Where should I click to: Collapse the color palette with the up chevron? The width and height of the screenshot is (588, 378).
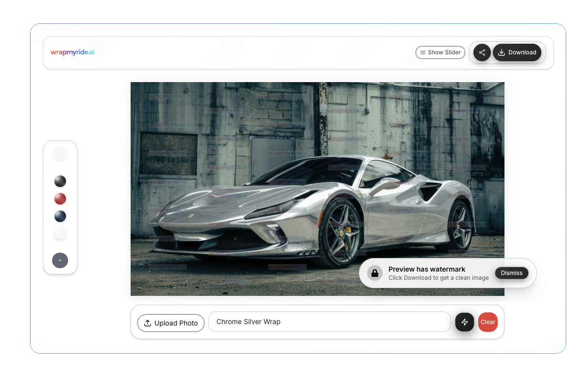tap(60, 154)
